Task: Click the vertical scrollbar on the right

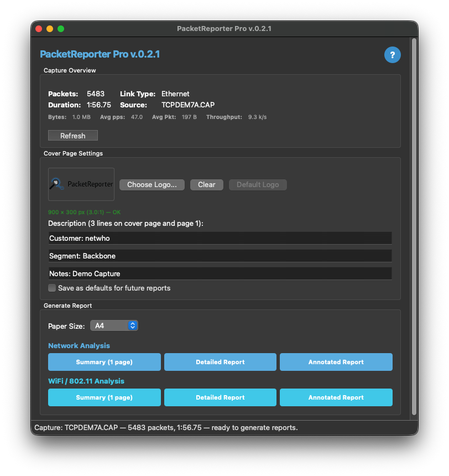Action: [414, 227]
